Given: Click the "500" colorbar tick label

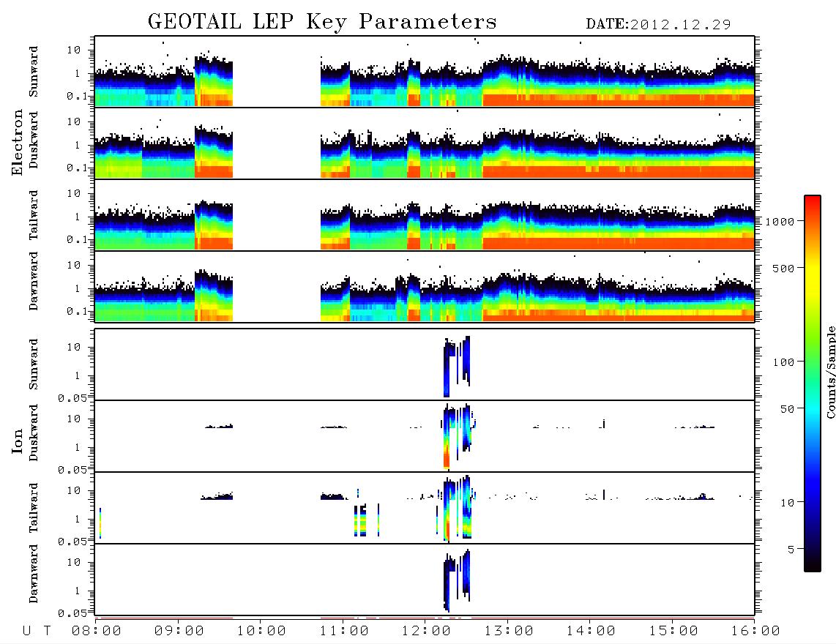Looking at the screenshot, I should [784, 268].
